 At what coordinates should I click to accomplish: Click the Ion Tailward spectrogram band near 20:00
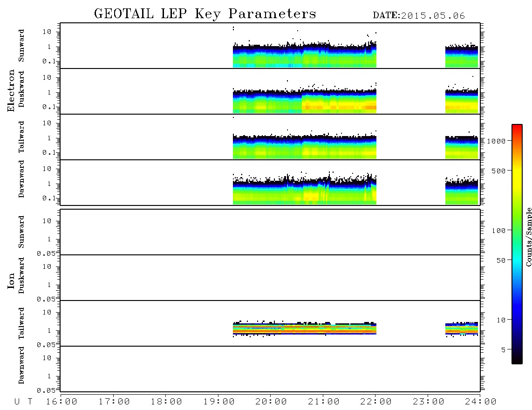click(271, 328)
